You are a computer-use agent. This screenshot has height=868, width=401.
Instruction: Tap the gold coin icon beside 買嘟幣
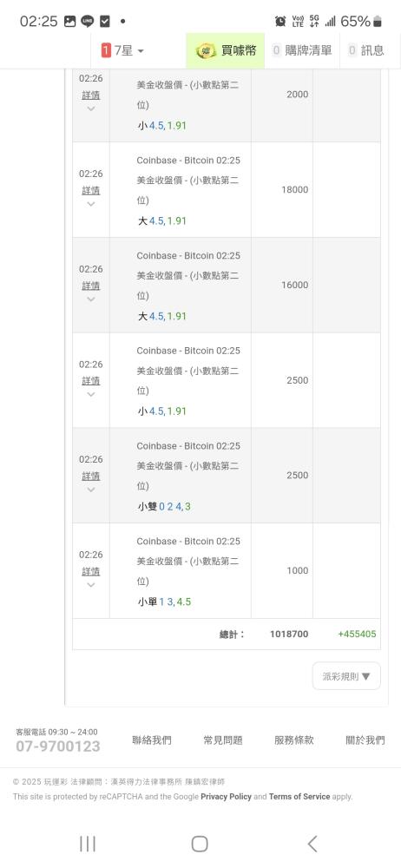pos(206,51)
